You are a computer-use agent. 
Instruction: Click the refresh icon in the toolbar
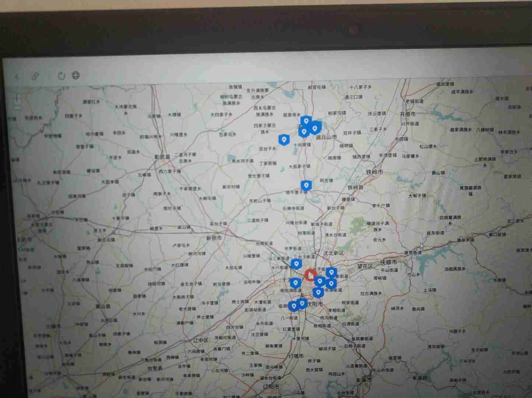(62, 76)
